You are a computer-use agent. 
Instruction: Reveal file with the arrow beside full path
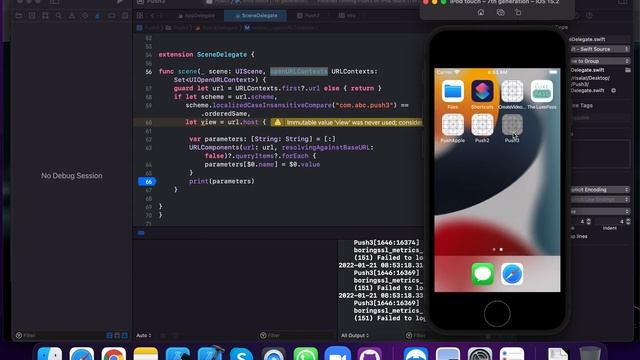coord(613,91)
